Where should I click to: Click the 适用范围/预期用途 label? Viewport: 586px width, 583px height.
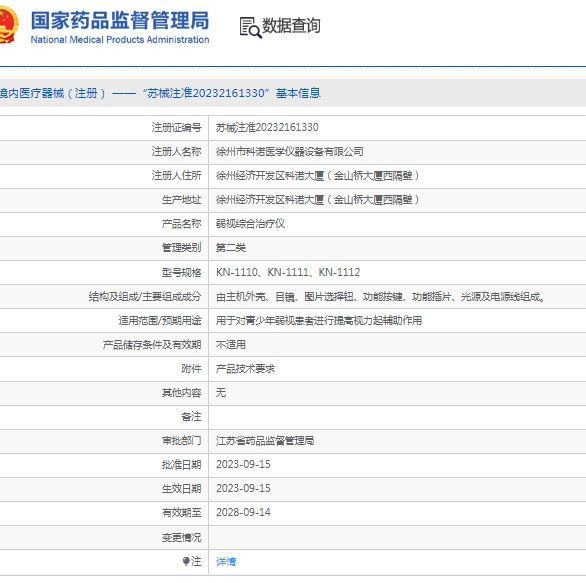(x=160, y=320)
